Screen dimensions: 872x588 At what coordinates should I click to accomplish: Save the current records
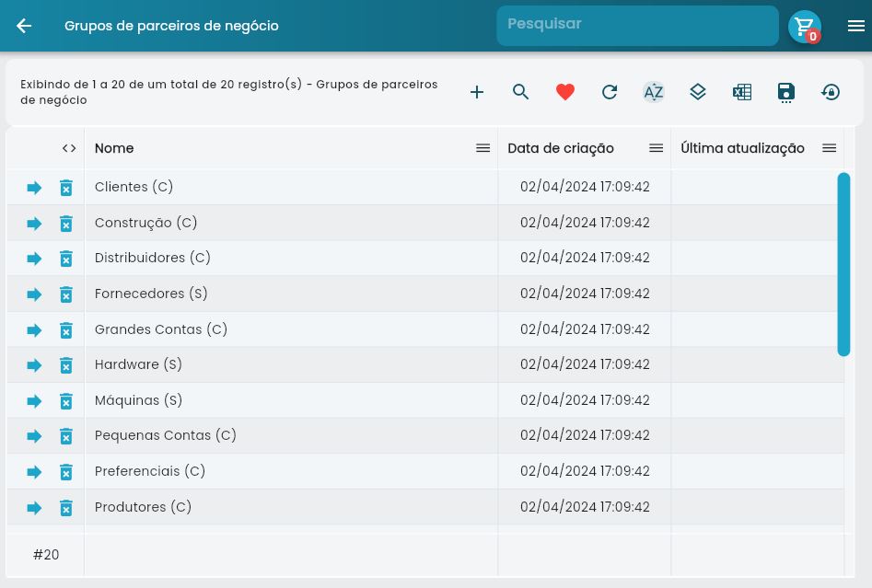pos(786,92)
